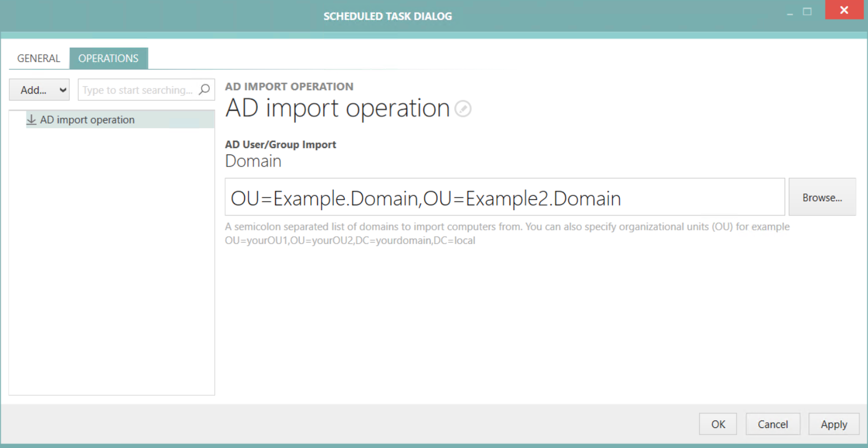Open the Add... dropdown
868x448 pixels.
(x=34, y=90)
